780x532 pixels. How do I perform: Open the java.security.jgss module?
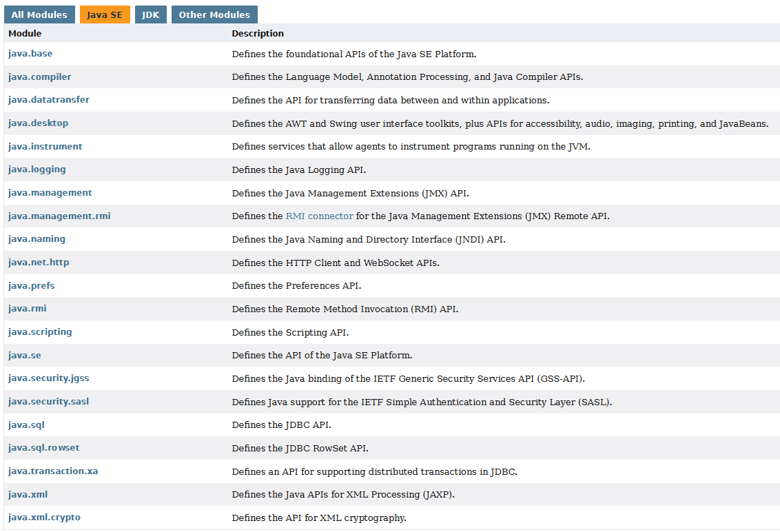pos(48,378)
